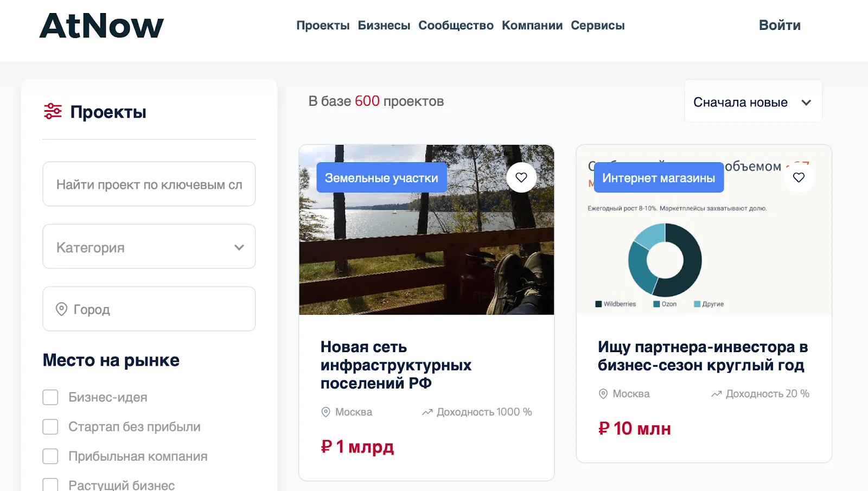
Task: Click the pin icon next to Москва on the first card
Action: tap(325, 412)
